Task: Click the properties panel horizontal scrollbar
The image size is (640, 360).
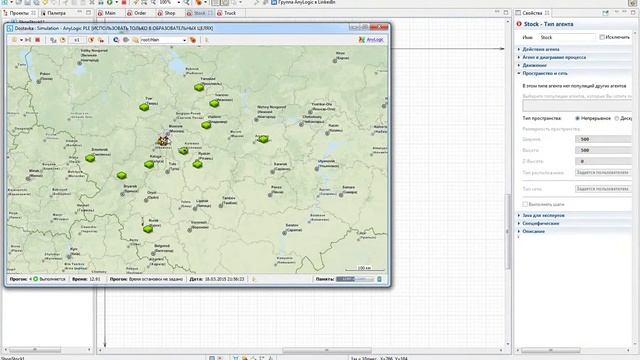Action: click(x=550, y=350)
